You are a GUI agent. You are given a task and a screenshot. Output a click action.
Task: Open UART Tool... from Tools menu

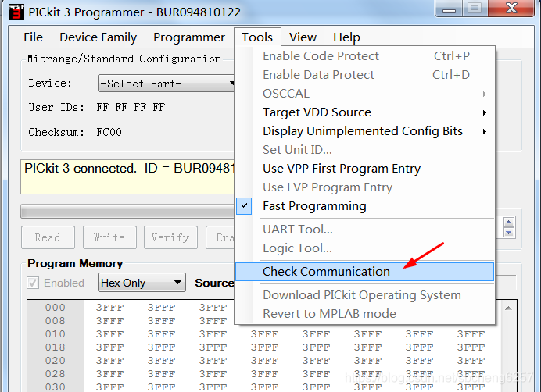(365, 230)
